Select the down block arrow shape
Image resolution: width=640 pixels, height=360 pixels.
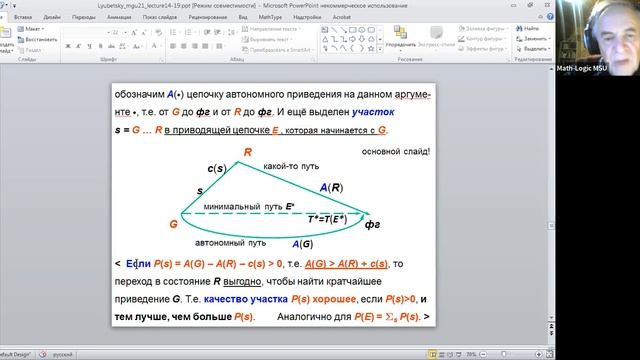[x=362, y=39]
